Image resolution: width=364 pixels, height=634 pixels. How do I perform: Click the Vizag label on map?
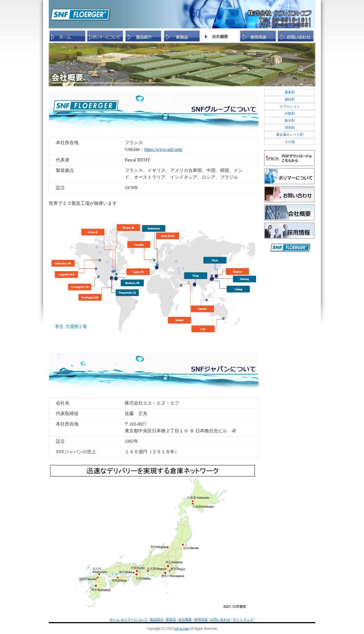coord(196,275)
